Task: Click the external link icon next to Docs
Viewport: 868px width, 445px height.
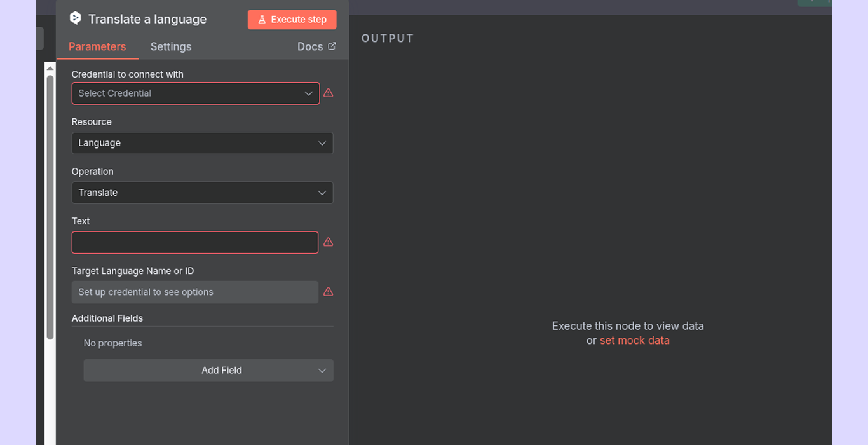Action: coord(331,46)
